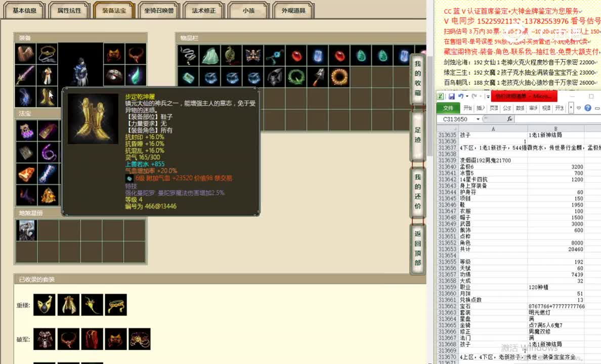The image size is (601, 364).
Task: Click the Undo arrow in Excel
Action: [x=460, y=96]
